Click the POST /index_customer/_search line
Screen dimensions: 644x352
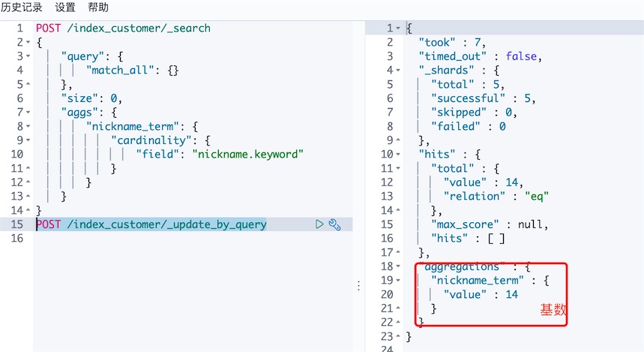click(x=123, y=28)
